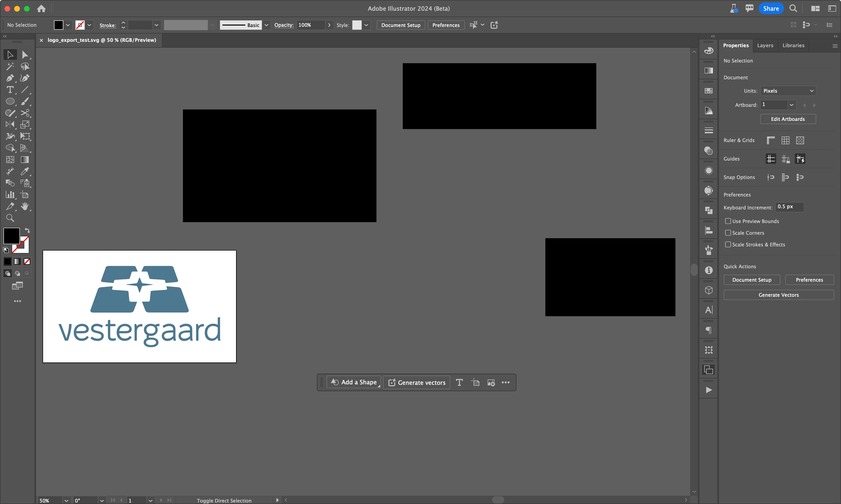Click the Edit Artboards button
The image size is (841, 504).
point(788,119)
